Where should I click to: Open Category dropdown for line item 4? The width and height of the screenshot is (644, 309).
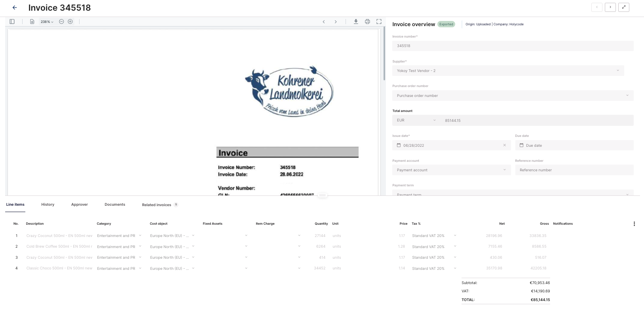(119, 268)
